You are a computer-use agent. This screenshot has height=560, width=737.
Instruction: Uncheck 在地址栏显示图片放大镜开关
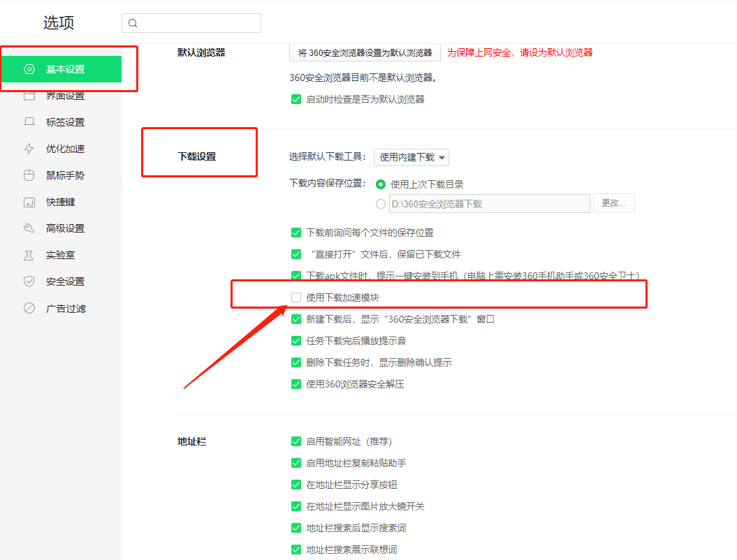(296, 506)
